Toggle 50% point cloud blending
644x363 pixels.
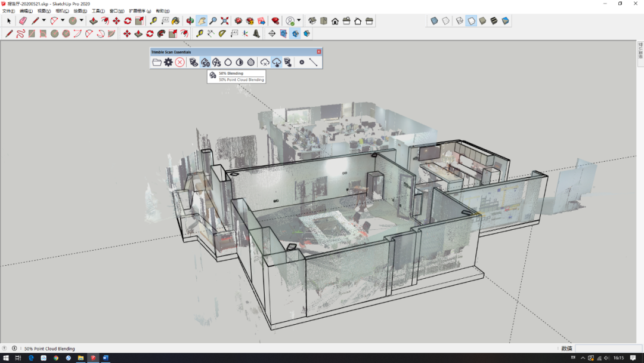(205, 62)
